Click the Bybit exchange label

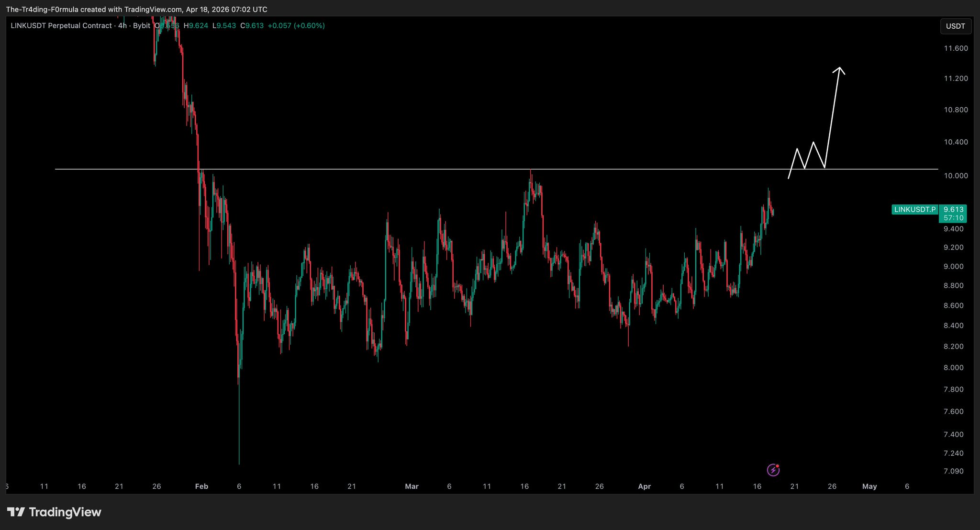click(142, 26)
